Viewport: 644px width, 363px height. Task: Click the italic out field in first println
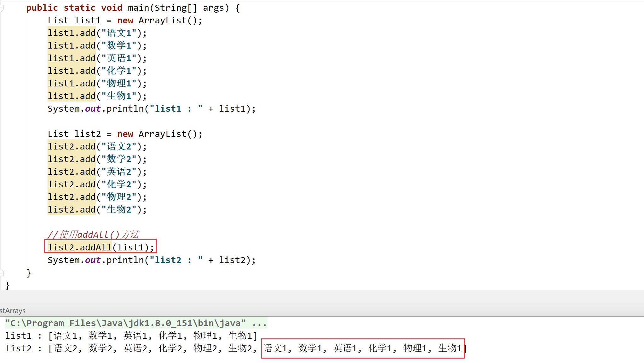point(93,109)
